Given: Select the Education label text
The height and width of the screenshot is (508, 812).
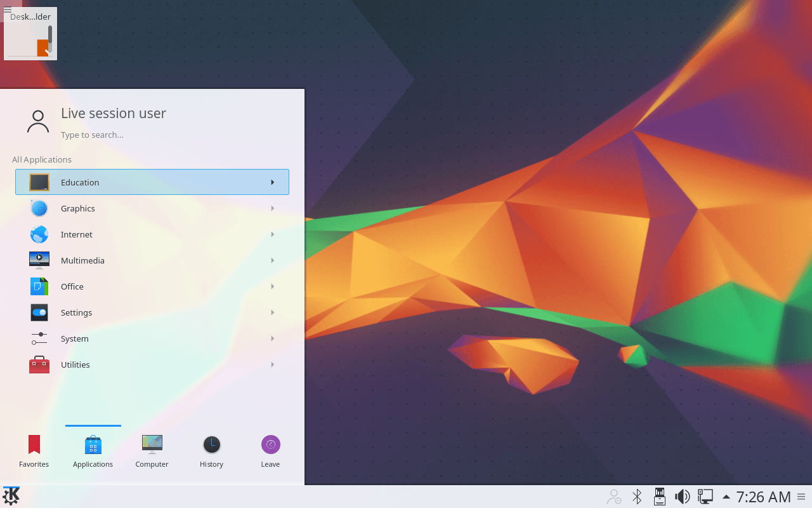Looking at the screenshot, I should tap(80, 182).
